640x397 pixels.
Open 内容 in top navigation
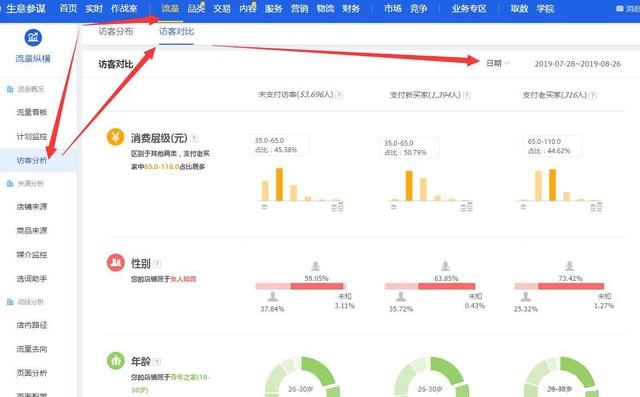(x=248, y=8)
